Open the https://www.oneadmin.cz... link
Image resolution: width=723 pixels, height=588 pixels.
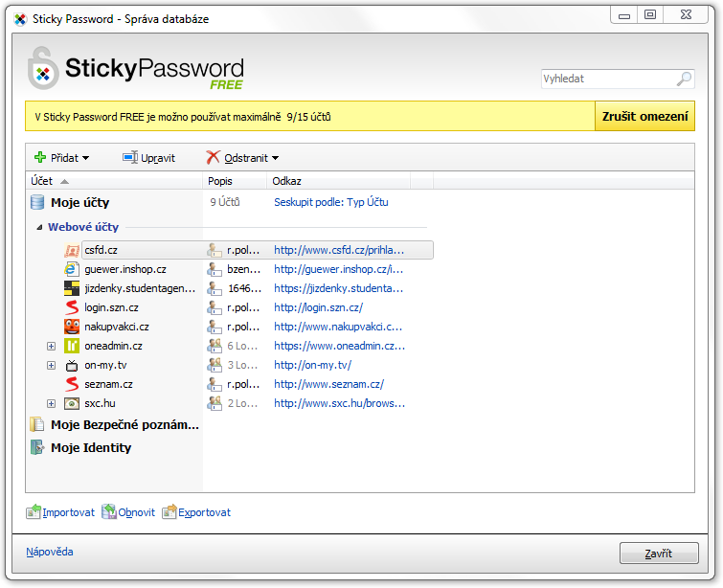point(339,346)
